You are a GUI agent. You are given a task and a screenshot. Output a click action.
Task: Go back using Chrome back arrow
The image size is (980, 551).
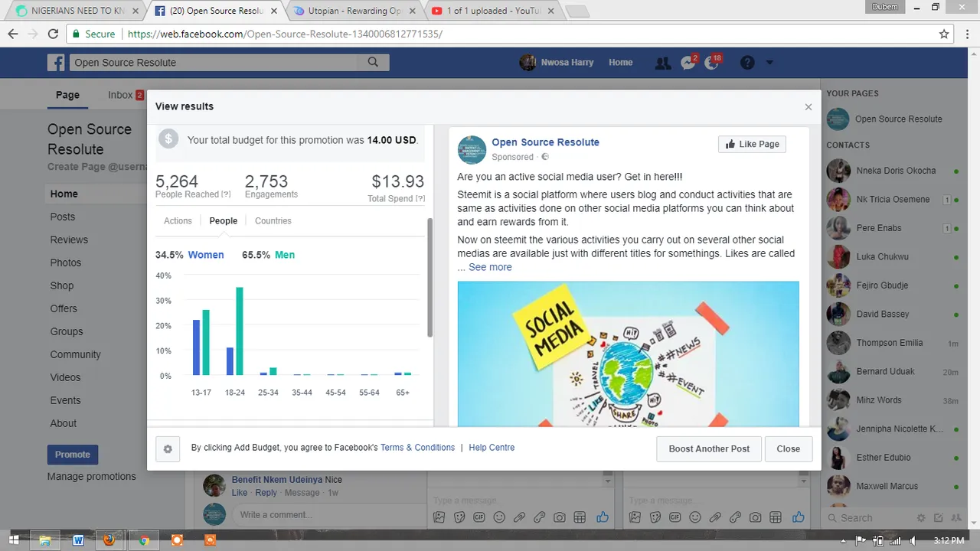pos(12,34)
